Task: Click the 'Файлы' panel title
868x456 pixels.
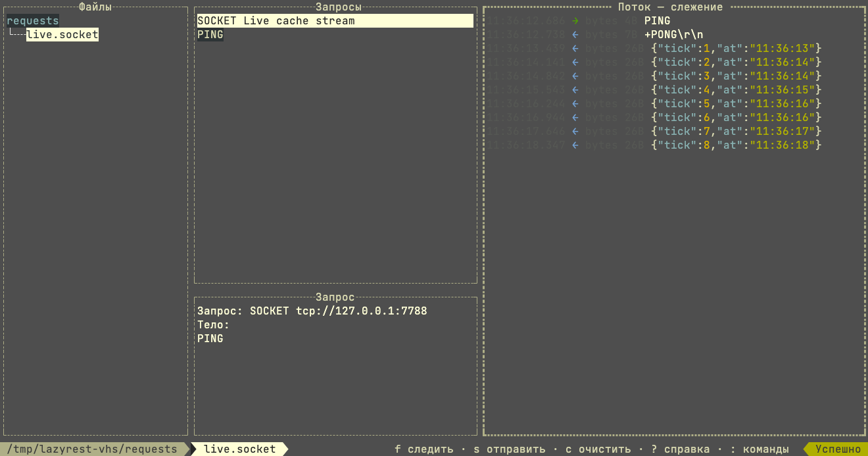Action: pyautogui.click(x=95, y=7)
